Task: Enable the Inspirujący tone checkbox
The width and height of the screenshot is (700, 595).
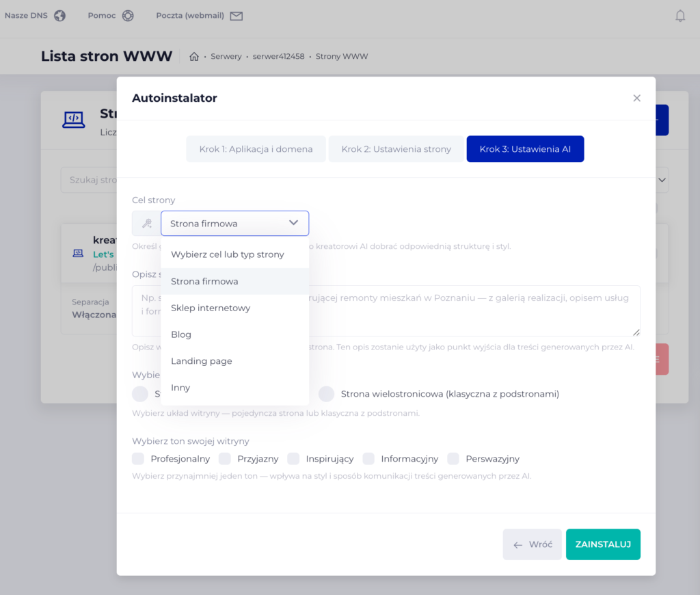Action: click(293, 458)
